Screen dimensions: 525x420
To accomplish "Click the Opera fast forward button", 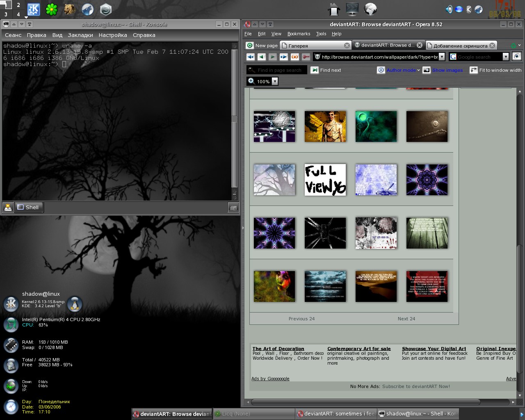I will coord(283,57).
